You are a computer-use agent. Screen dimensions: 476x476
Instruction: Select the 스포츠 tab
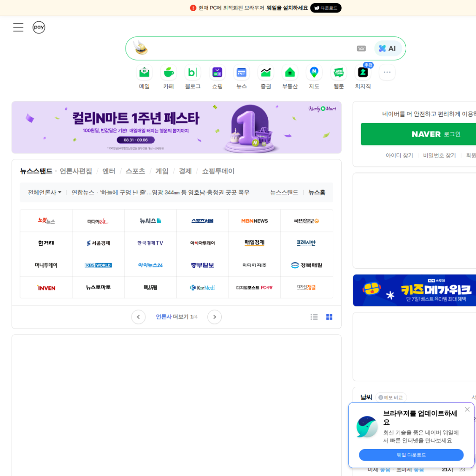coord(135,171)
